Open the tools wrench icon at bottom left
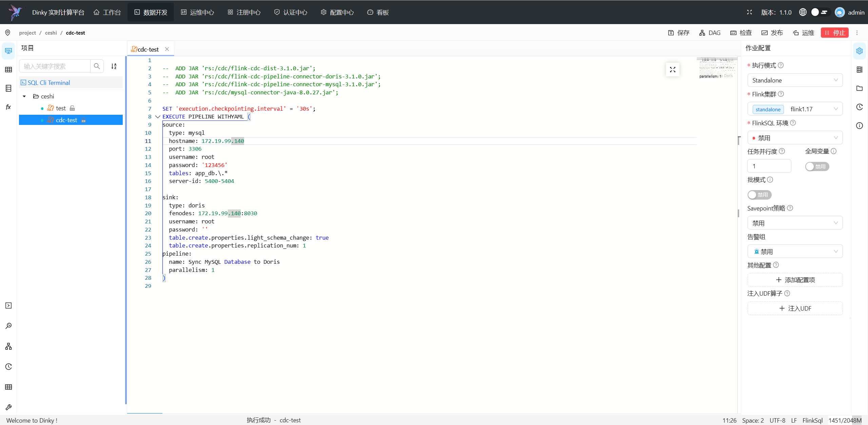 tap(8, 407)
